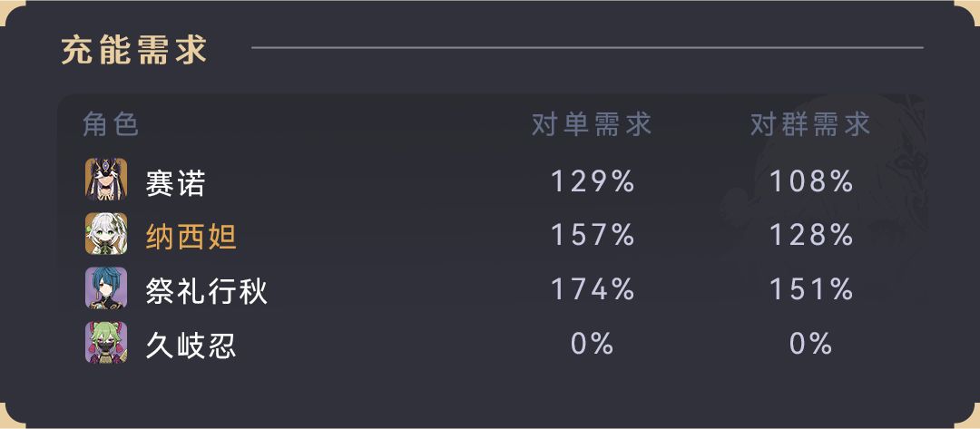Screen dimensions: 980x429
Task: Click Kuki Shinobu's character avatar icon
Action: (x=106, y=343)
